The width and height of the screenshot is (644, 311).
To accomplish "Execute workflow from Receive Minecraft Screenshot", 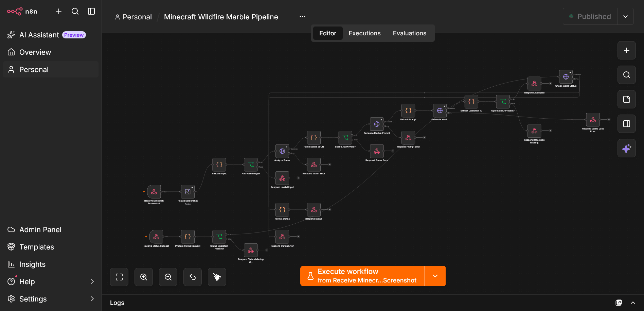I will 362,276.
